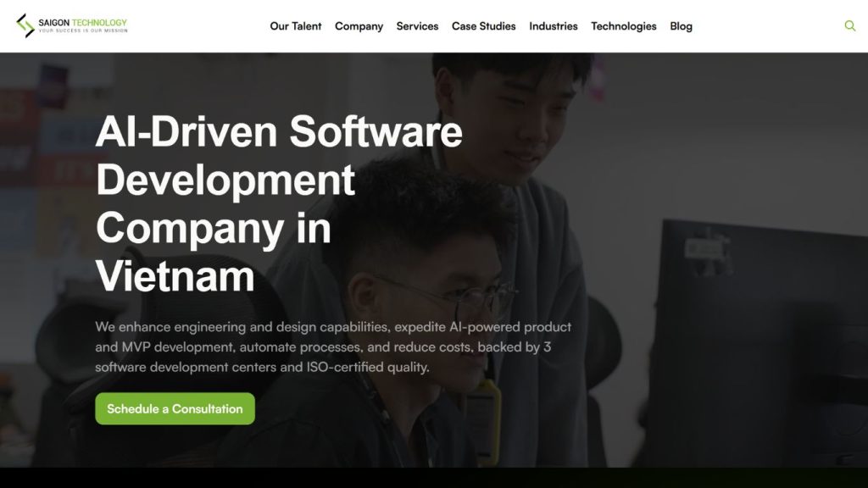Expand the Technologies menu

[x=623, y=26]
